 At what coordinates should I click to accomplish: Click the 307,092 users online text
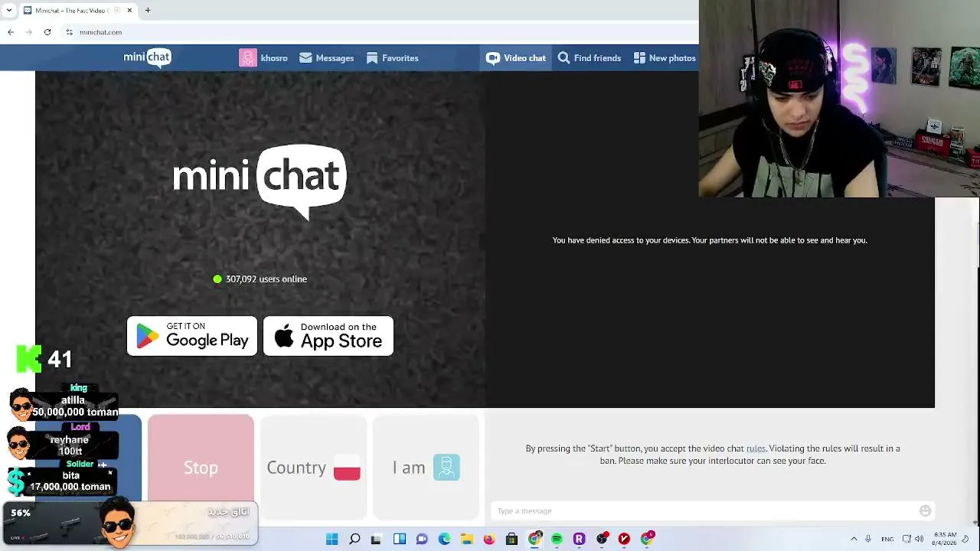tap(266, 279)
